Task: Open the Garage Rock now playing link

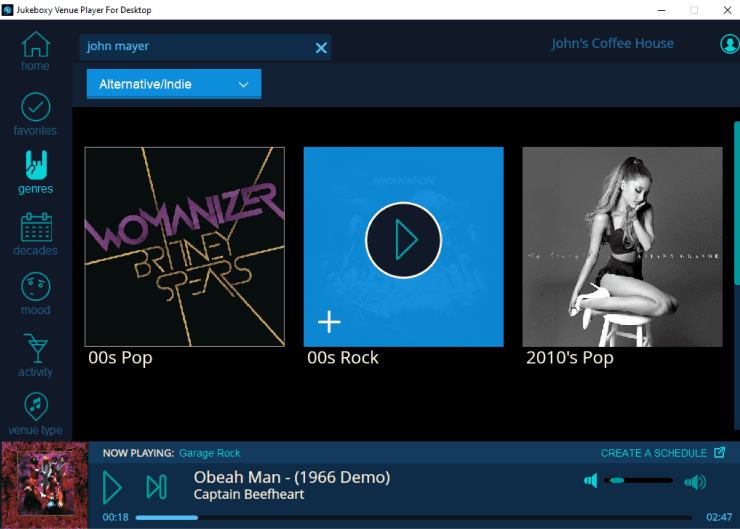Action: click(x=210, y=453)
